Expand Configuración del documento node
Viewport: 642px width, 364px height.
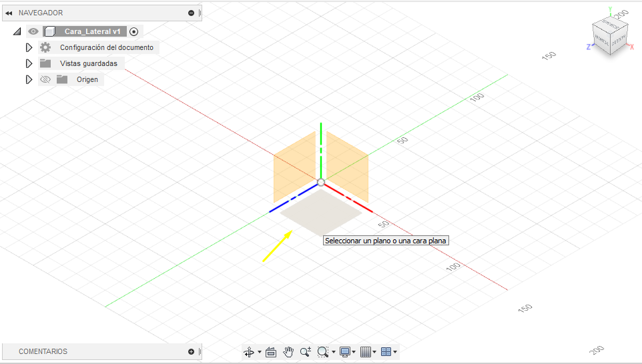(29, 47)
